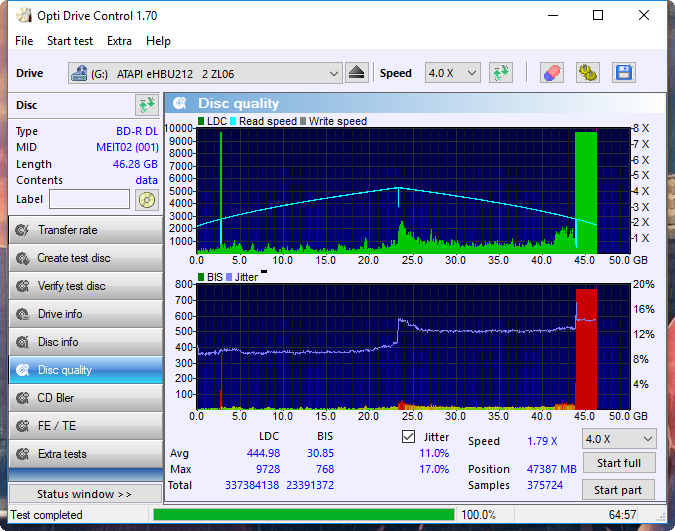The image size is (675, 531).
Task: Click the jitter max value 17.0%
Action: pyautogui.click(x=434, y=469)
